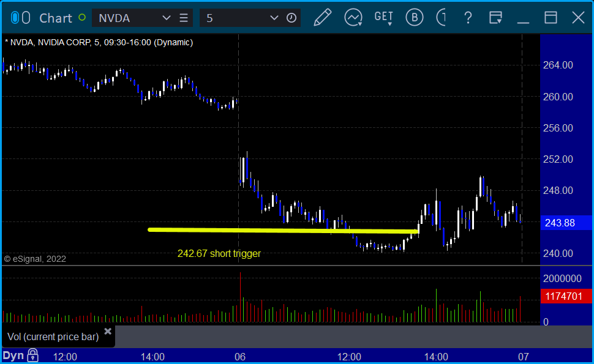Viewport: 594px width, 364px height.
Task: Click the 264.00 price axis label
Action: coord(558,65)
